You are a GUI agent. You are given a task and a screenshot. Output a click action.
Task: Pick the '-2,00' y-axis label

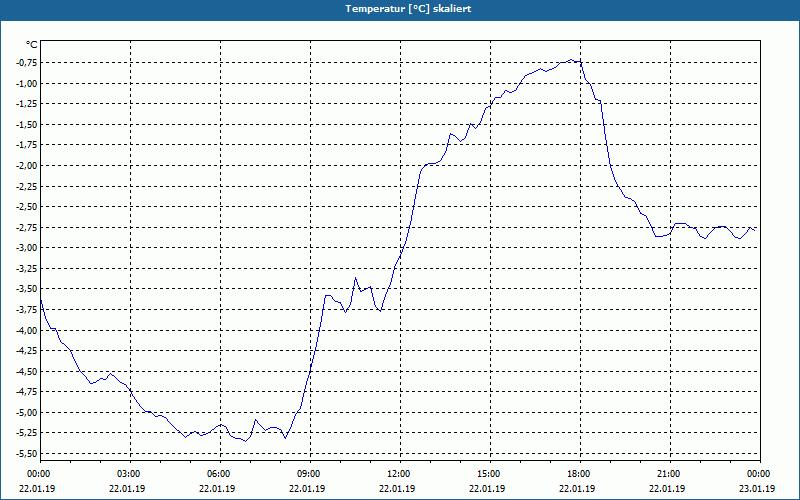pyautogui.click(x=28, y=165)
